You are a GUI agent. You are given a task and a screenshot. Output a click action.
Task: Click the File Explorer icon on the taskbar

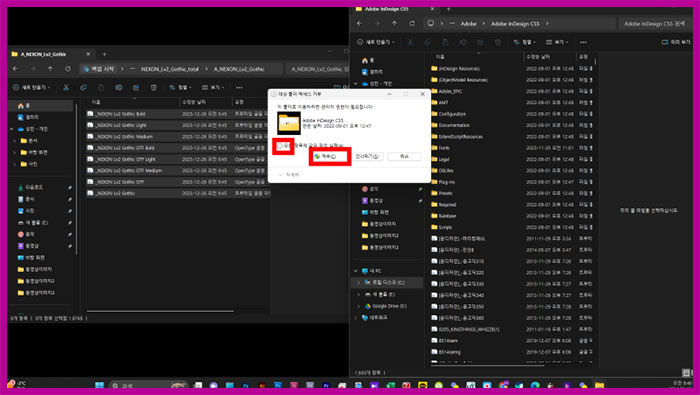pyautogui.click(x=599, y=385)
